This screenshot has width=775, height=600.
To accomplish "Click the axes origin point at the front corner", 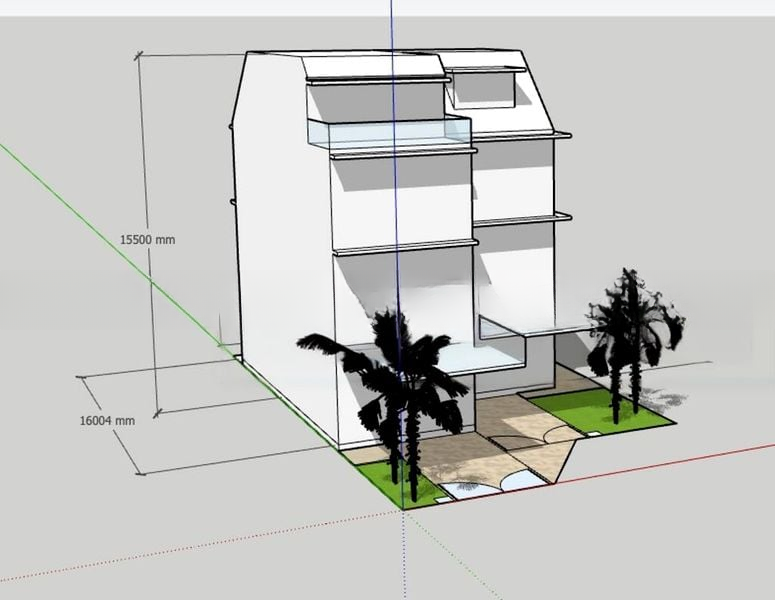I will click(403, 509).
